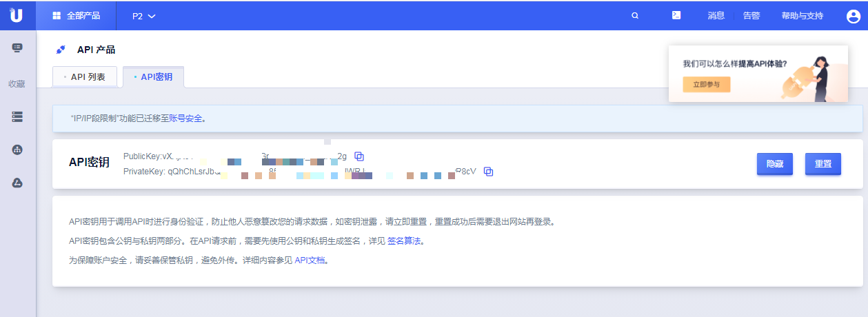Image resolution: width=868 pixels, height=317 pixels.
Task: Open the 全部产品 products menu
Action: 76,16
